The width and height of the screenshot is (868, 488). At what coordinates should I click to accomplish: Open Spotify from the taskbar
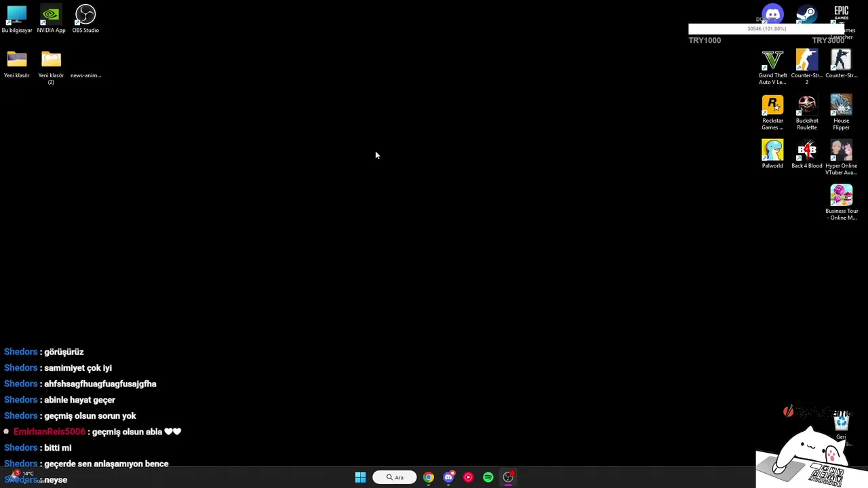[x=488, y=477]
